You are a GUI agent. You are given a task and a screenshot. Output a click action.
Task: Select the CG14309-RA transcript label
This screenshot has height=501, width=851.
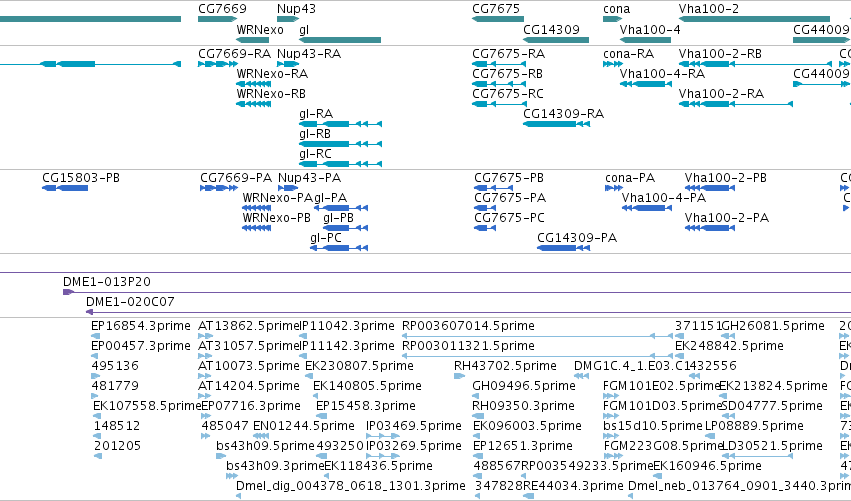(563, 114)
